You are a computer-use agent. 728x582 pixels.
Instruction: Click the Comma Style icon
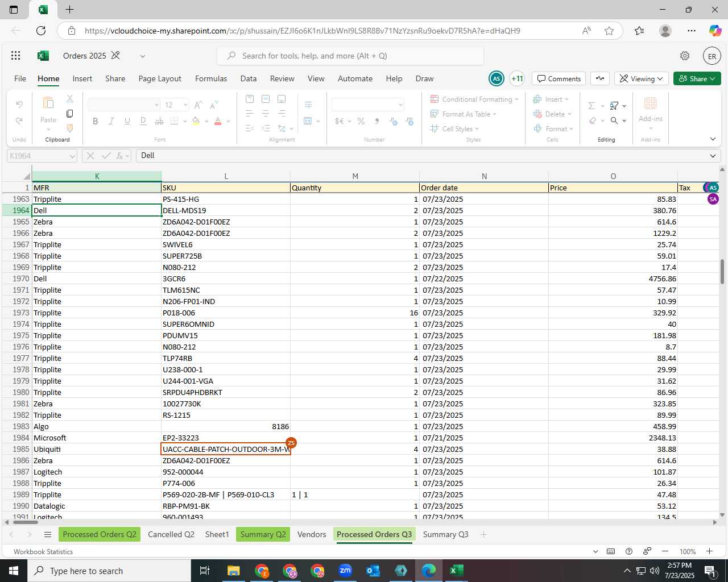coord(377,120)
